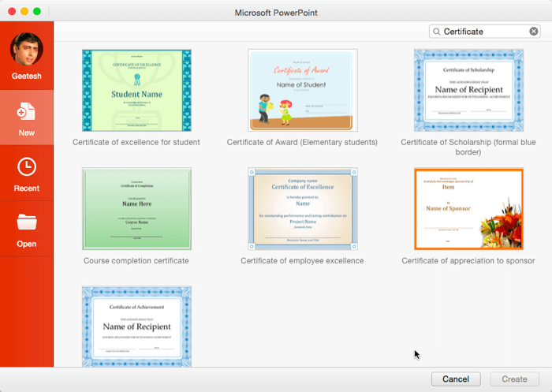Click the 'Certificate of appreciation to sponsor' caption
Viewport: 552px width, 392px height.
click(468, 260)
